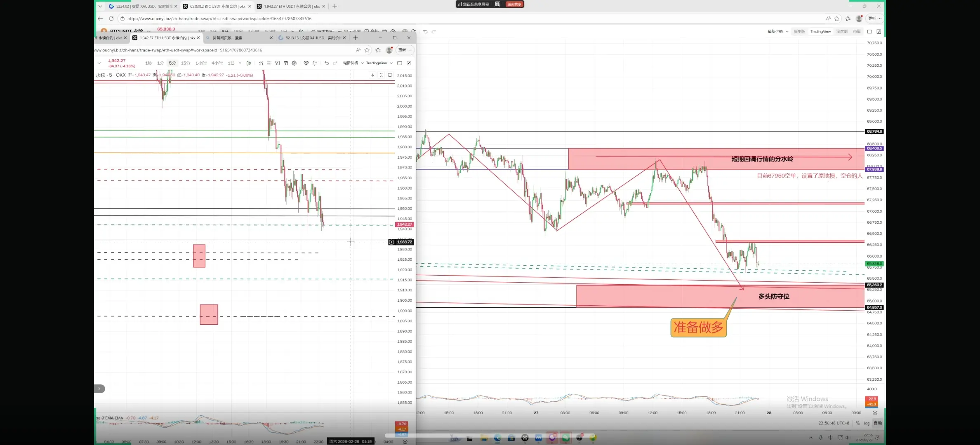Toggle percent scale on BTC chart
This screenshot has width=980, height=445.
(857, 423)
